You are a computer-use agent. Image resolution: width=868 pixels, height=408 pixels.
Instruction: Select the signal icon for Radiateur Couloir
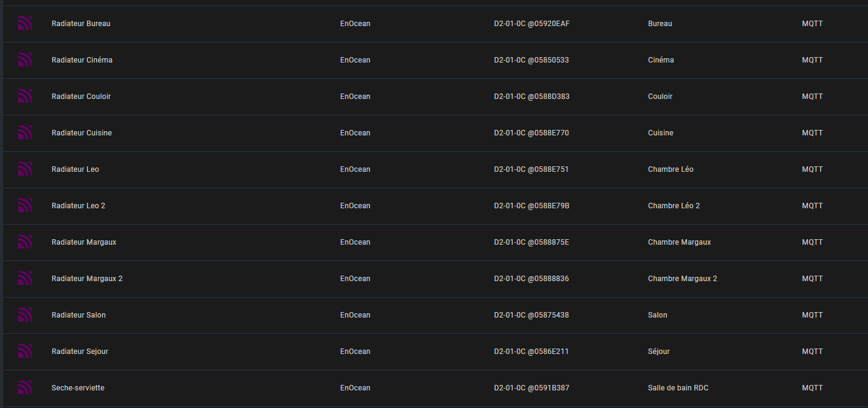pyautogui.click(x=24, y=97)
